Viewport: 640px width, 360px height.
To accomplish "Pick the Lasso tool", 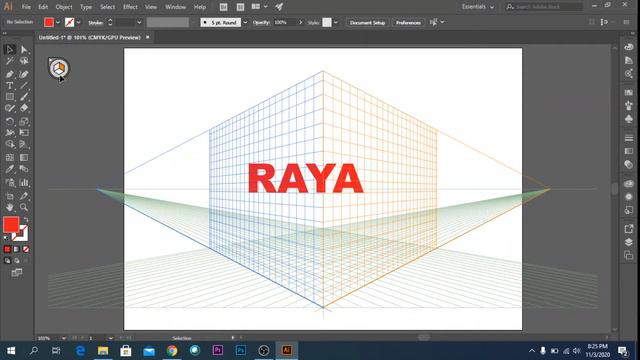I will pos(24,61).
